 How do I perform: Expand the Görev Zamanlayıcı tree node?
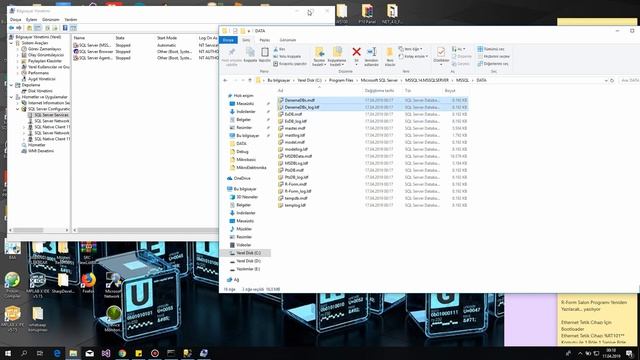coord(18,49)
